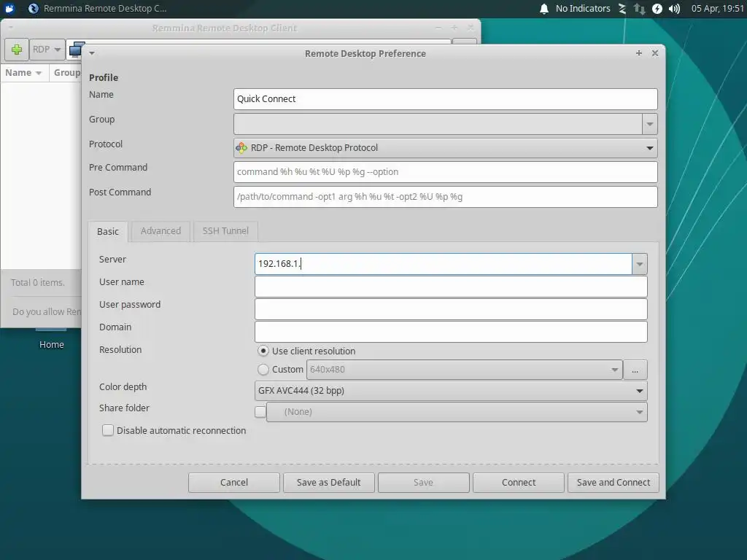The width and height of the screenshot is (747, 560).
Task: Open the power manager lightning icon
Action: [x=657, y=9]
